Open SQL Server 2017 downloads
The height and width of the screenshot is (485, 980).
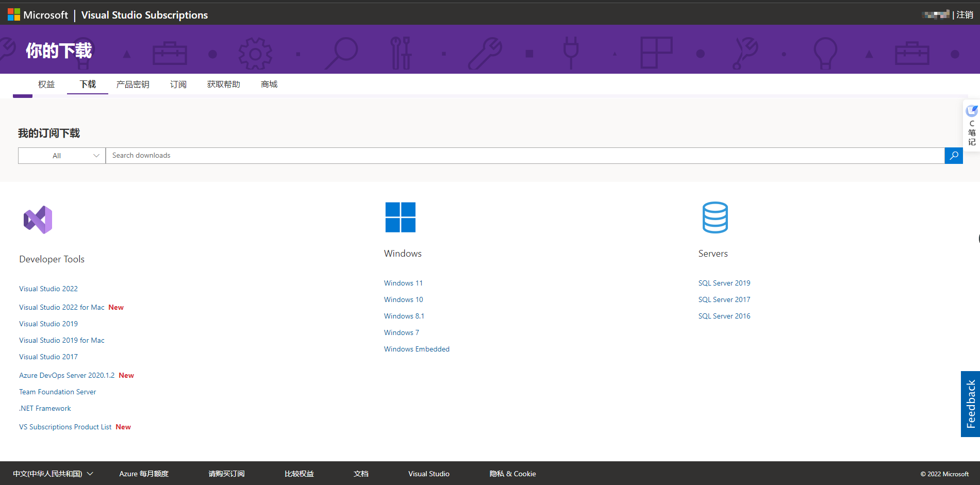(x=724, y=299)
